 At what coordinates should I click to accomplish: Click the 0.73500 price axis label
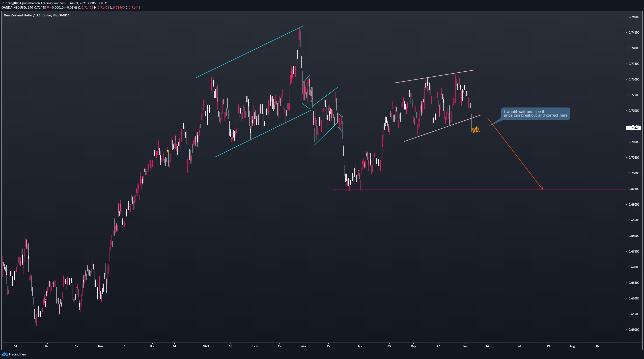point(634,64)
